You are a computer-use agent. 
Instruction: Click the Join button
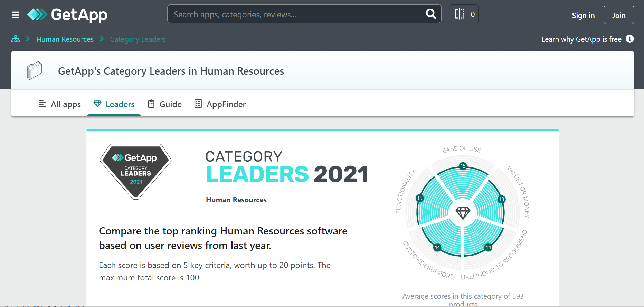point(619,15)
